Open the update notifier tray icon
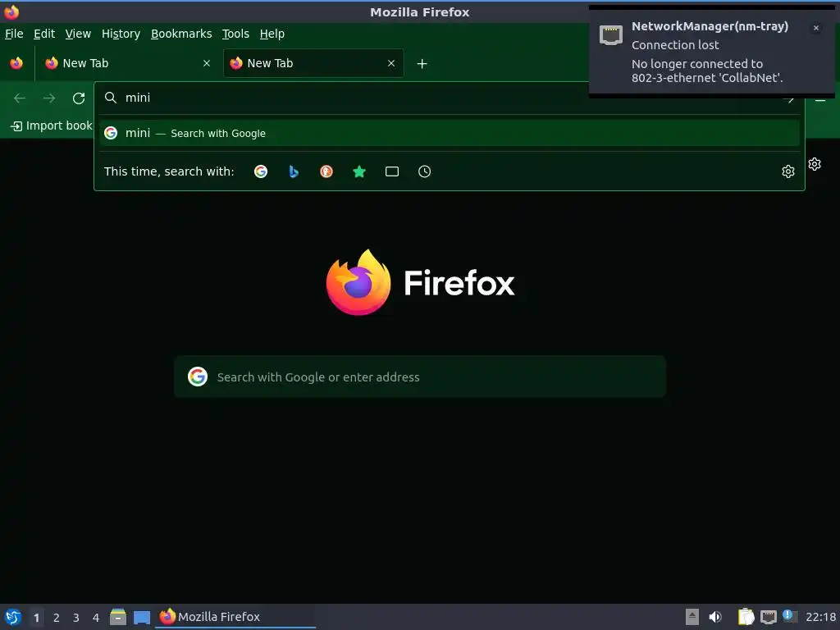 click(x=790, y=616)
